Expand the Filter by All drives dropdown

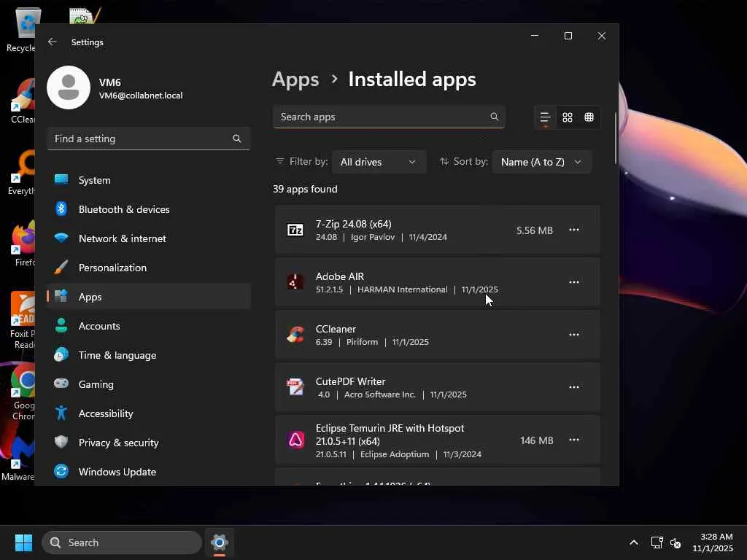point(378,162)
